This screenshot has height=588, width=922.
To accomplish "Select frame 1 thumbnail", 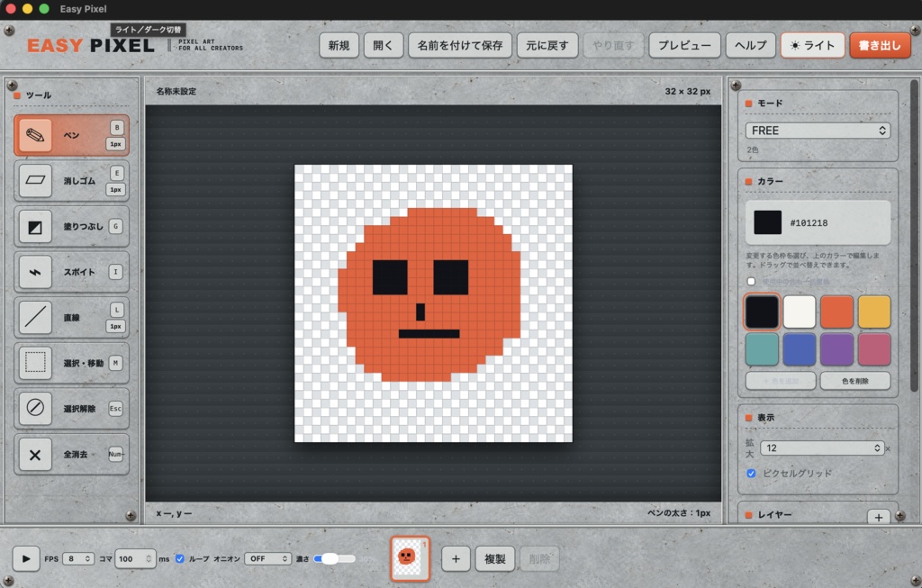I will click(x=410, y=557).
